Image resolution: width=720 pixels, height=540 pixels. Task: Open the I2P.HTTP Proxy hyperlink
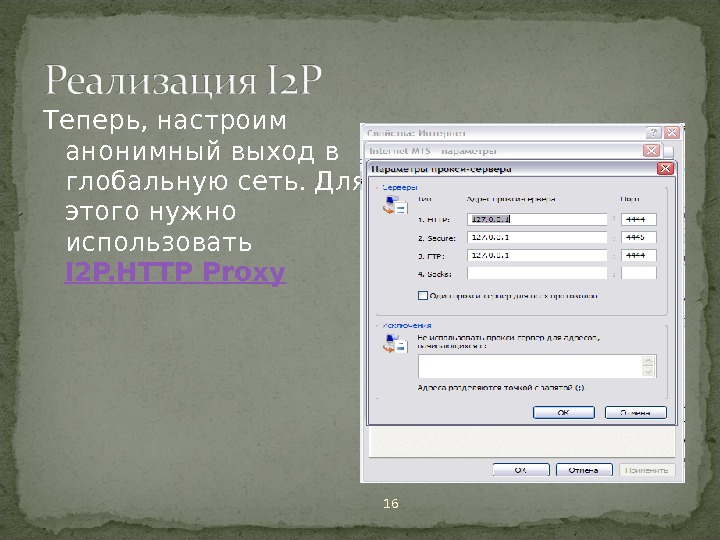click(175, 271)
